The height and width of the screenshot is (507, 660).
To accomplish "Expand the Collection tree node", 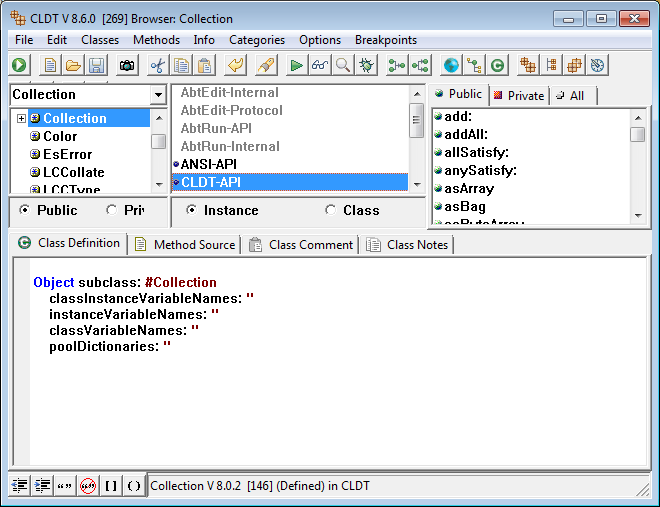I will click(21, 119).
